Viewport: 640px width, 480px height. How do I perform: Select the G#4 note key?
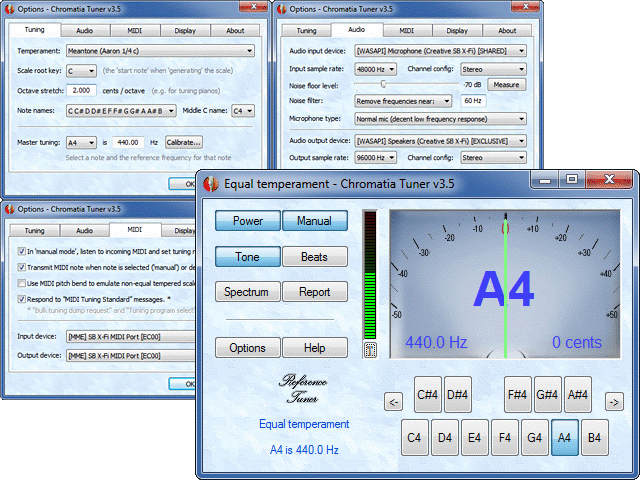point(548,395)
